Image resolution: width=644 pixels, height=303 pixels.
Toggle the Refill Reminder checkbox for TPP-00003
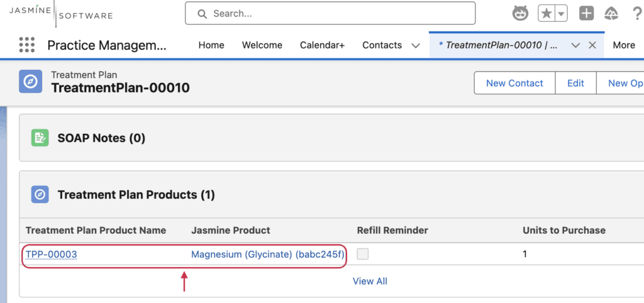tap(363, 254)
